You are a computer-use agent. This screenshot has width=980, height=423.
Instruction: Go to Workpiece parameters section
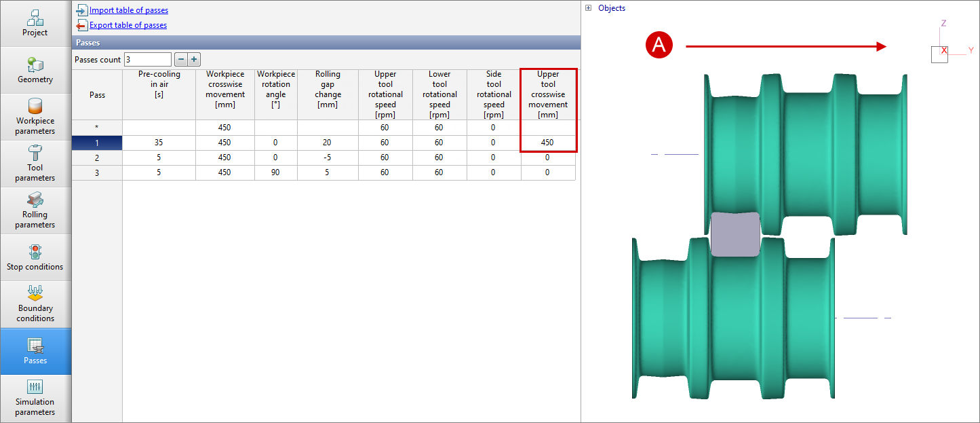(x=35, y=117)
